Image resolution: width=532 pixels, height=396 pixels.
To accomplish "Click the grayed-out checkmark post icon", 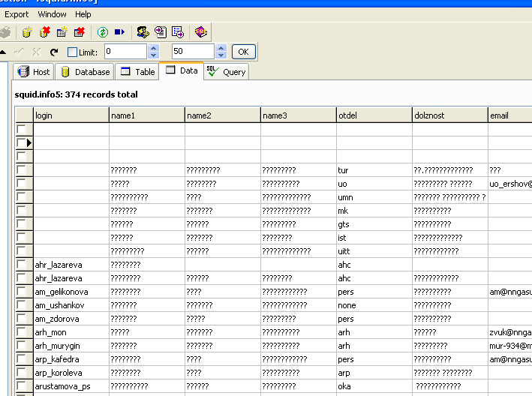I will point(19,52).
